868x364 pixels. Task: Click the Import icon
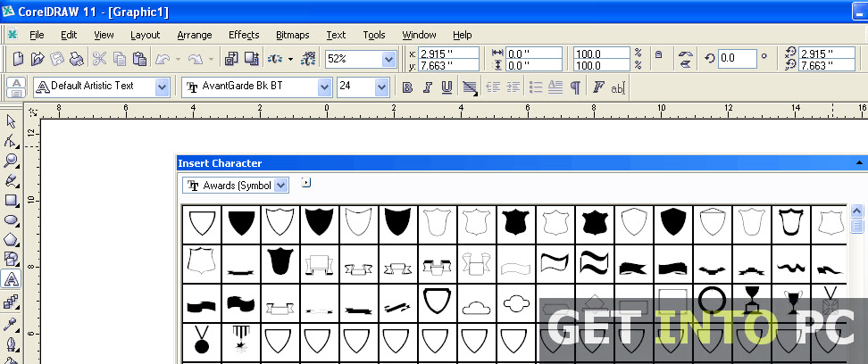point(230,59)
